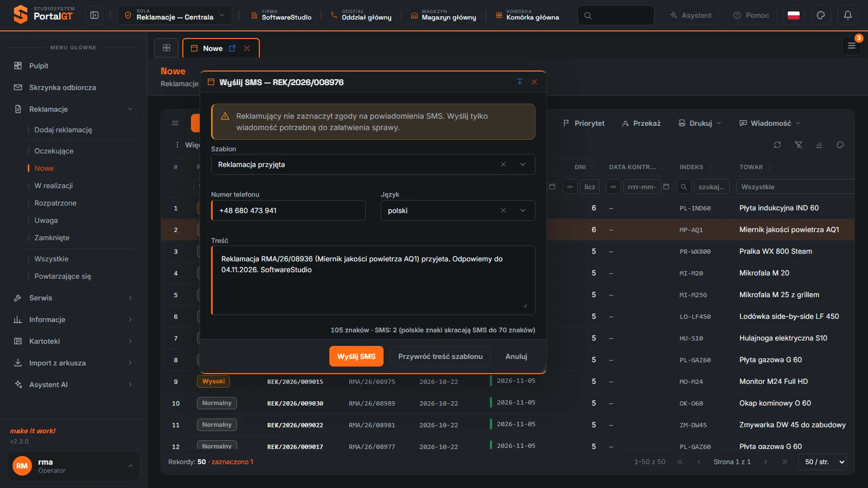The width and height of the screenshot is (868, 488).
Task: Close the Nowe tab
Action: 247,48
